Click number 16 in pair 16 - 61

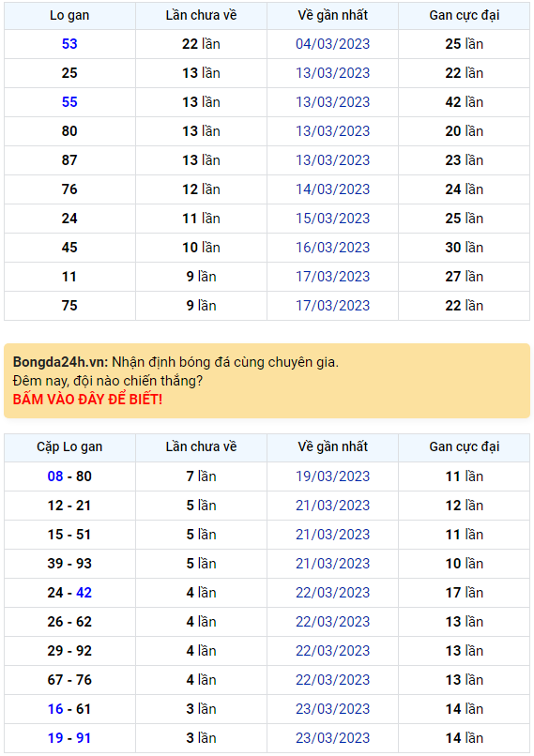[x=55, y=709]
